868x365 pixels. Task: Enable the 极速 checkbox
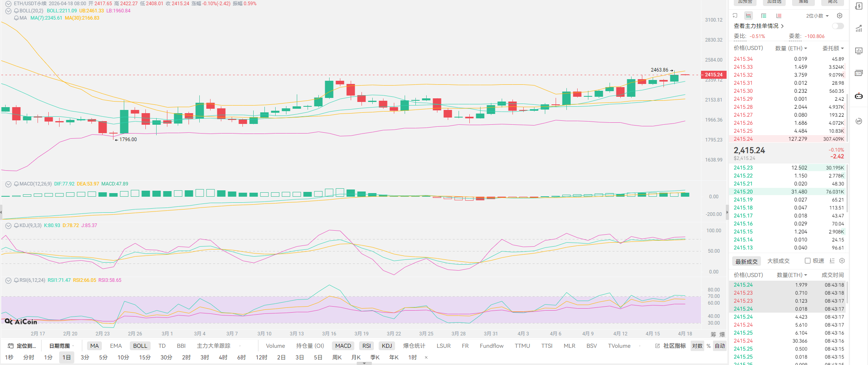click(808, 261)
